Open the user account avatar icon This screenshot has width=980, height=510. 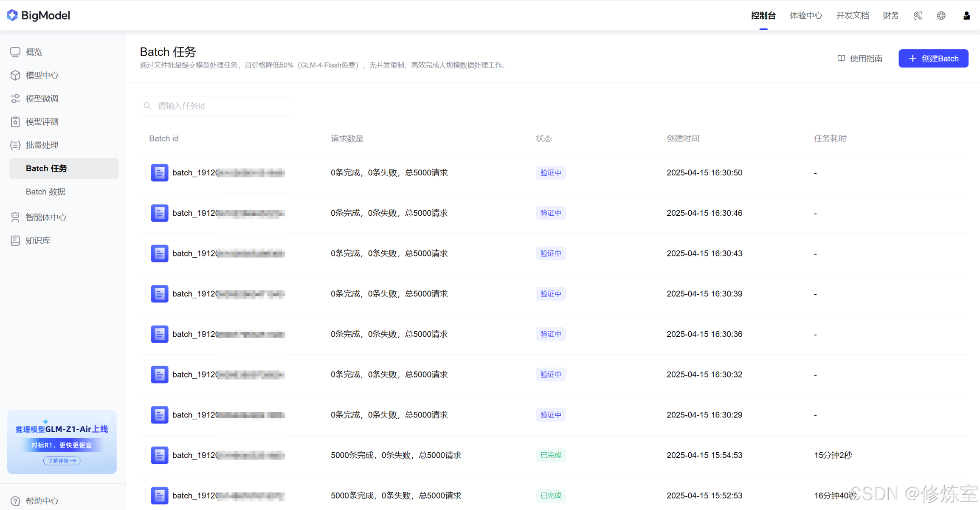pyautogui.click(x=966, y=16)
